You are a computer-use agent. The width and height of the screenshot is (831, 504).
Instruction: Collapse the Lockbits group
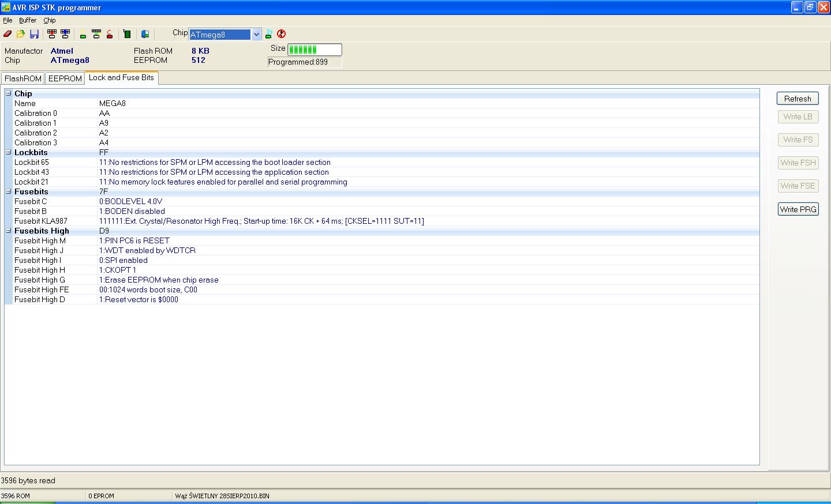coord(9,152)
